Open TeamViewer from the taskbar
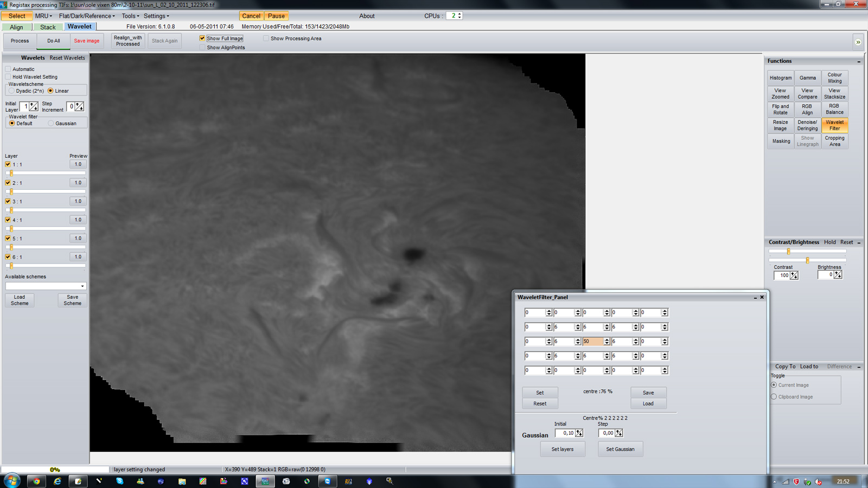Viewport: 868px width, 488px height. 327,481
